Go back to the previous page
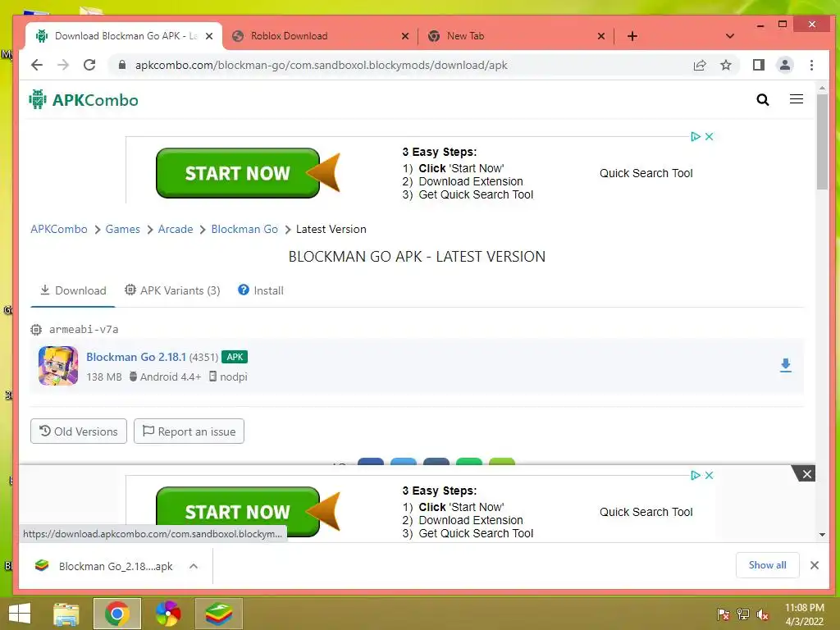The width and height of the screenshot is (840, 630). click(x=36, y=65)
